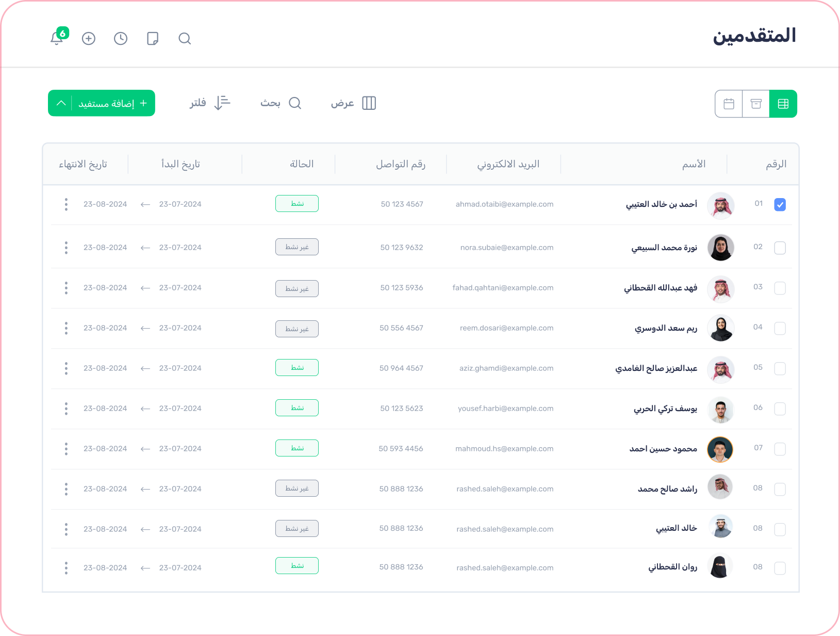
Task: Click the magnifier icon in top header
Action: [185, 39]
